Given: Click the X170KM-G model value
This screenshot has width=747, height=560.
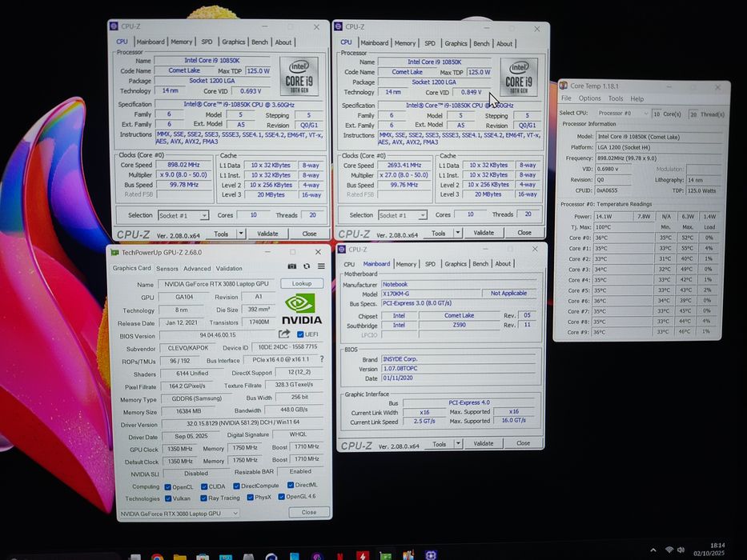Looking at the screenshot, I should 430,294.
